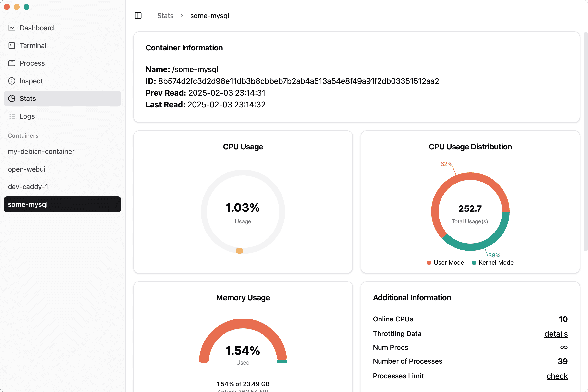Select my-debian-container in Containers list
This screenshot has width=588, height=392.
[x=41, y=151]
